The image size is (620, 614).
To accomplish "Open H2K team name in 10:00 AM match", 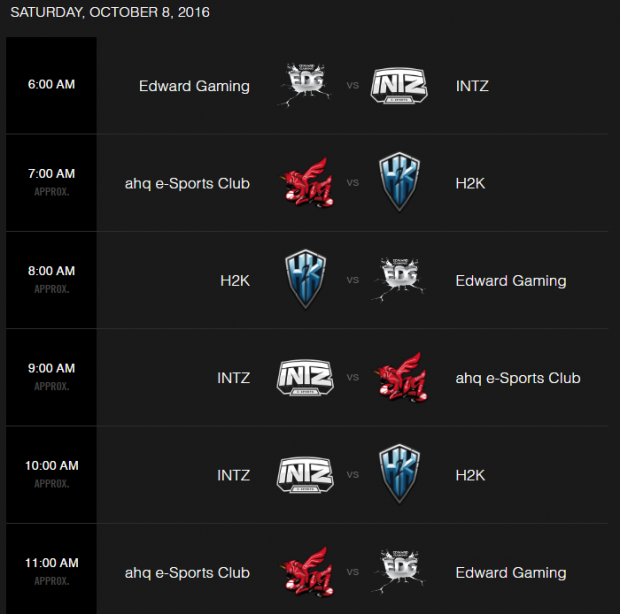I will (x=470, y=475).
